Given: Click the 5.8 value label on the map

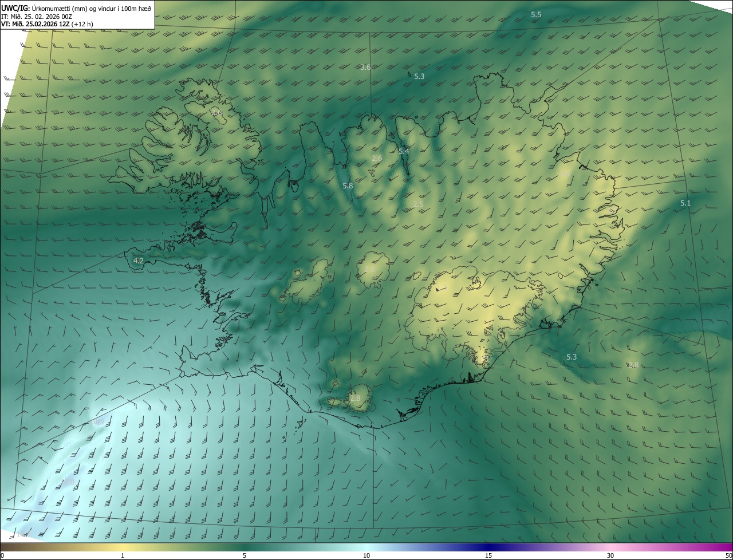Looking at the screenshot, I should click(348, 186).
